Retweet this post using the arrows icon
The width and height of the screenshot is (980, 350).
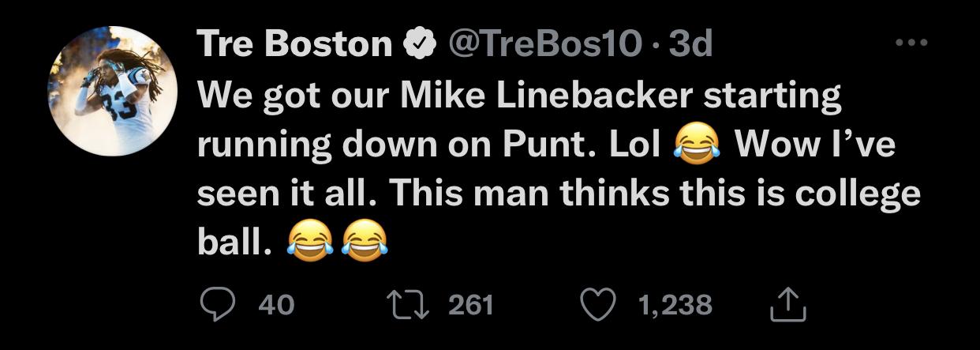pos(409,304)
